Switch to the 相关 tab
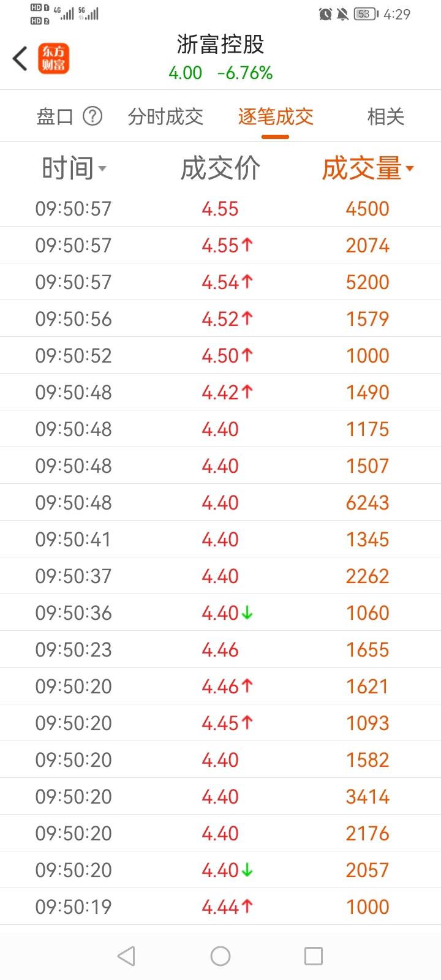Viewport: 441px width, 980px height. [386, 116]
